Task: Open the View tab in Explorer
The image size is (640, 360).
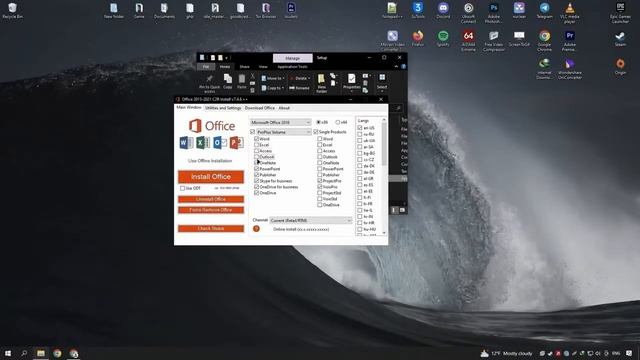Action: 263,67
